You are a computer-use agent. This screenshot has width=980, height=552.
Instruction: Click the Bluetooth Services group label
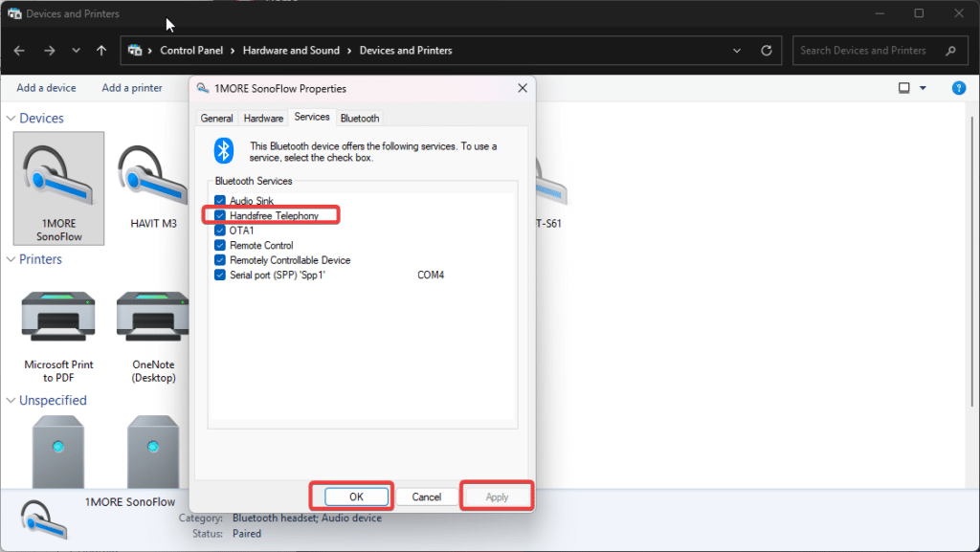point(253,181)
